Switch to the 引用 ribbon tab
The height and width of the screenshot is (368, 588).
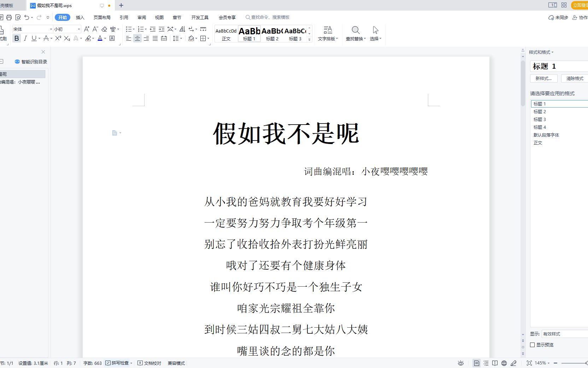[124, 17]
